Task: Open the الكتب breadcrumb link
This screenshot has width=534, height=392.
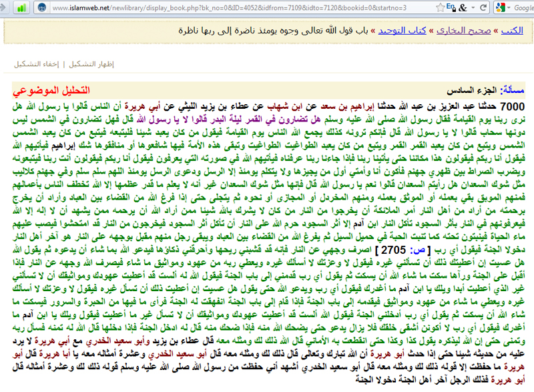Action: [512, 30]
